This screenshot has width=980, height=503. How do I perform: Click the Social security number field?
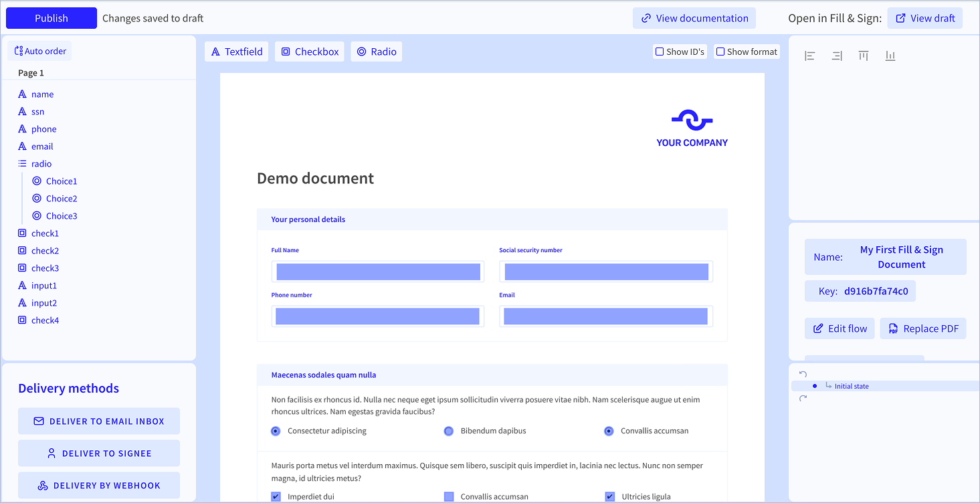click(x=606, y=272)
